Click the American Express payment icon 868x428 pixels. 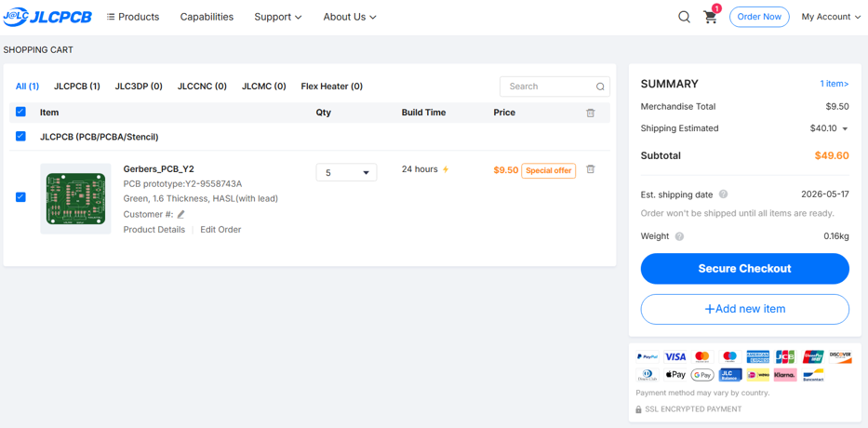tap(757, 356)
